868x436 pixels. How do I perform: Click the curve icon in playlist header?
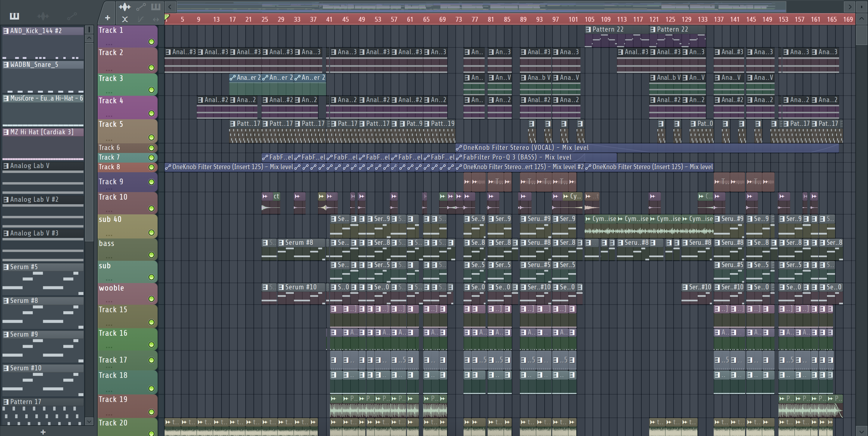[x=141, y=19]
